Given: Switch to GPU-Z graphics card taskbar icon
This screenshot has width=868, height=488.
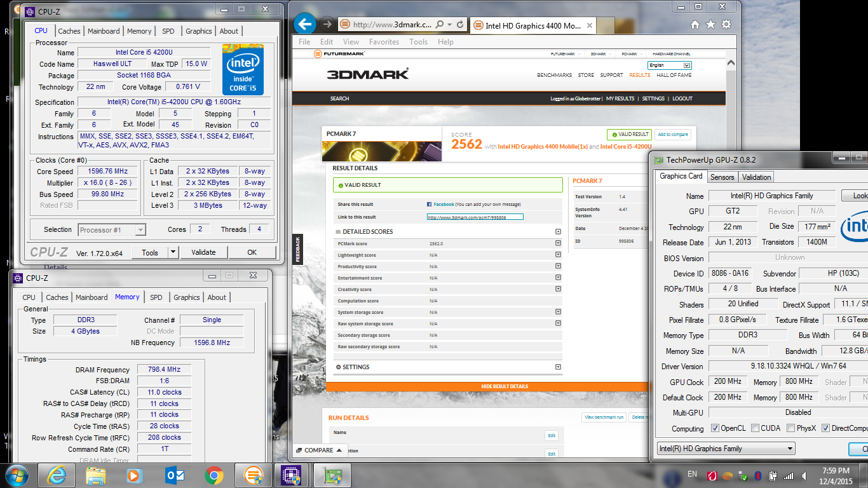Looking at the screenshot, I should tap(332, 475).
